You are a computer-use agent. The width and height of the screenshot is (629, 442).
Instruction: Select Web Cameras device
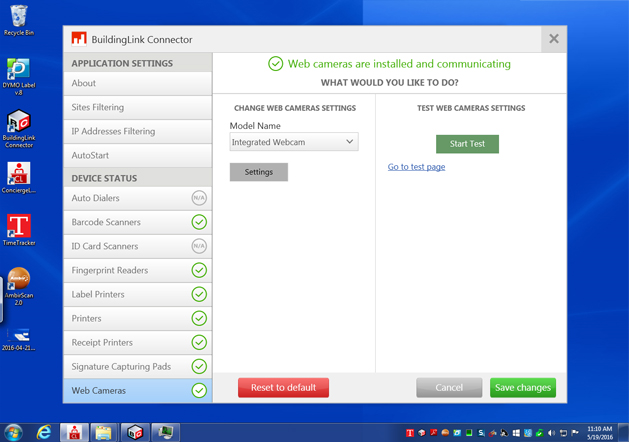138,391
